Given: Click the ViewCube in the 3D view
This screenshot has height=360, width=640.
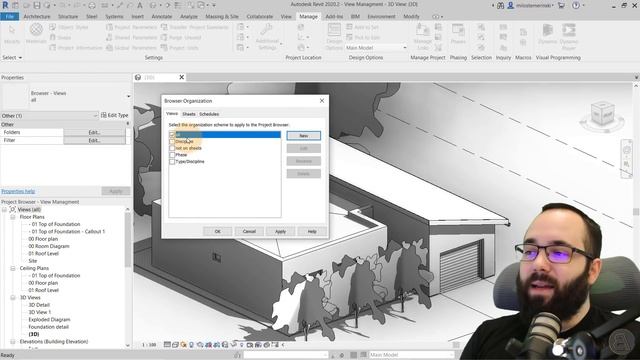Looking at the screenshot, I should pyautogui.click(x=602, y=114).
